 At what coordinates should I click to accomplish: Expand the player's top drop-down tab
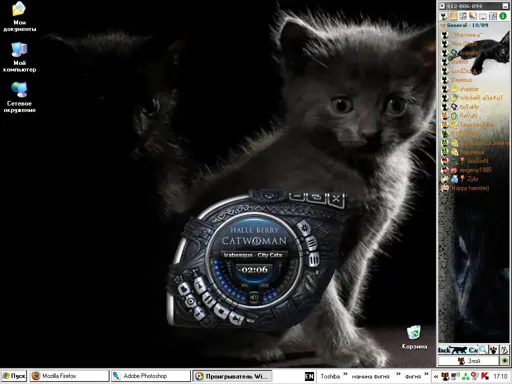[269, 195]
